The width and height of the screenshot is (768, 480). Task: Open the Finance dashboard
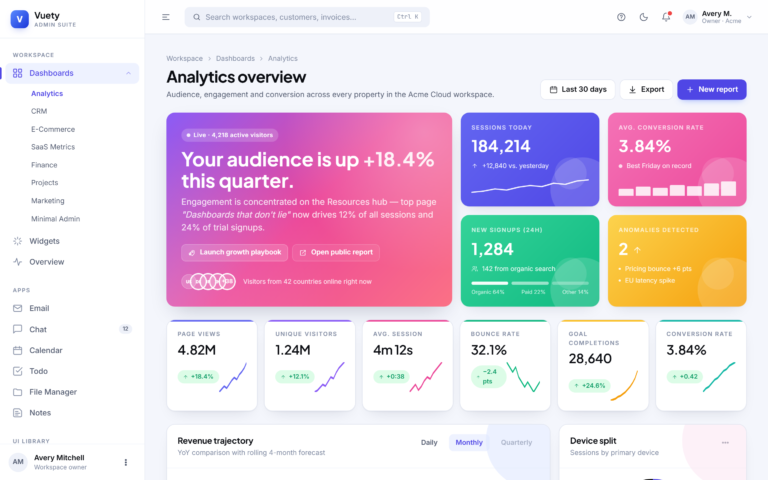(x=44, y=165)
